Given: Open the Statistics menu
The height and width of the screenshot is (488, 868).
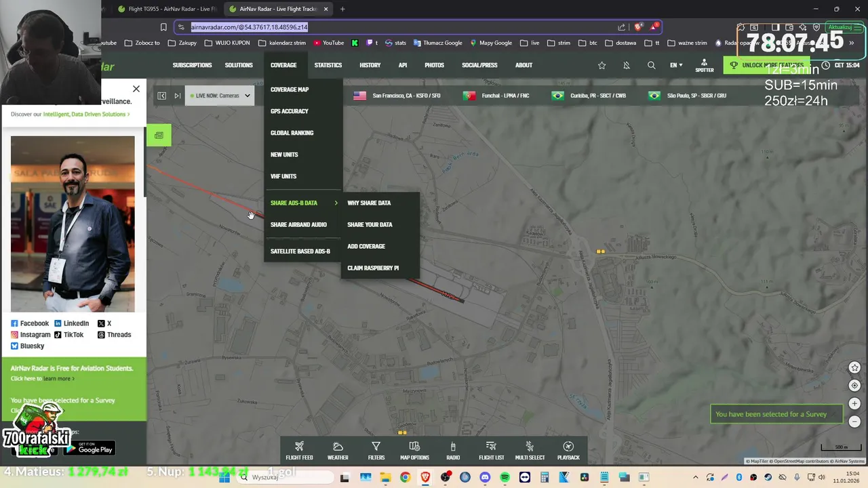Looking at the screenshot, I should [x=328, y=65].
